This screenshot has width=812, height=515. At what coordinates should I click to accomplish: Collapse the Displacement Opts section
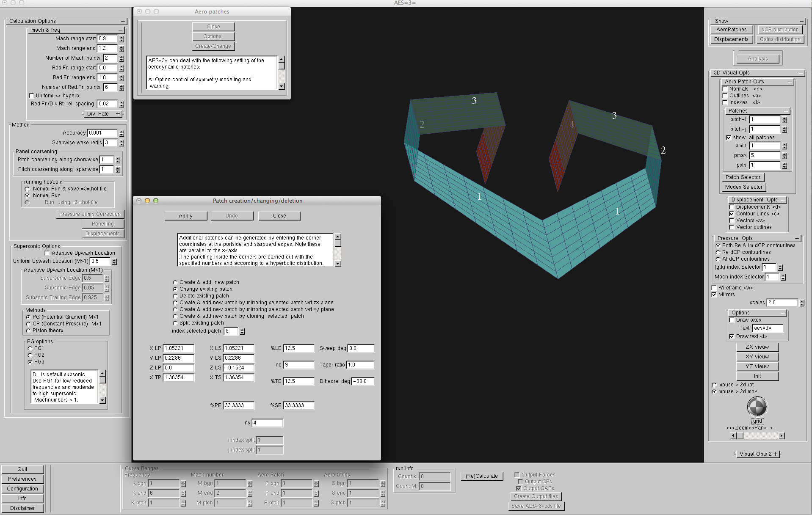783,200
